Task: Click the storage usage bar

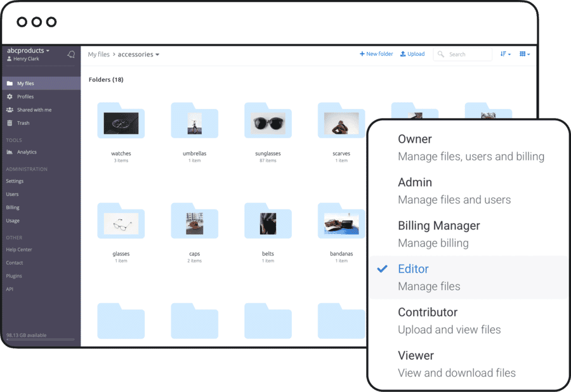Action: (39, 340)
